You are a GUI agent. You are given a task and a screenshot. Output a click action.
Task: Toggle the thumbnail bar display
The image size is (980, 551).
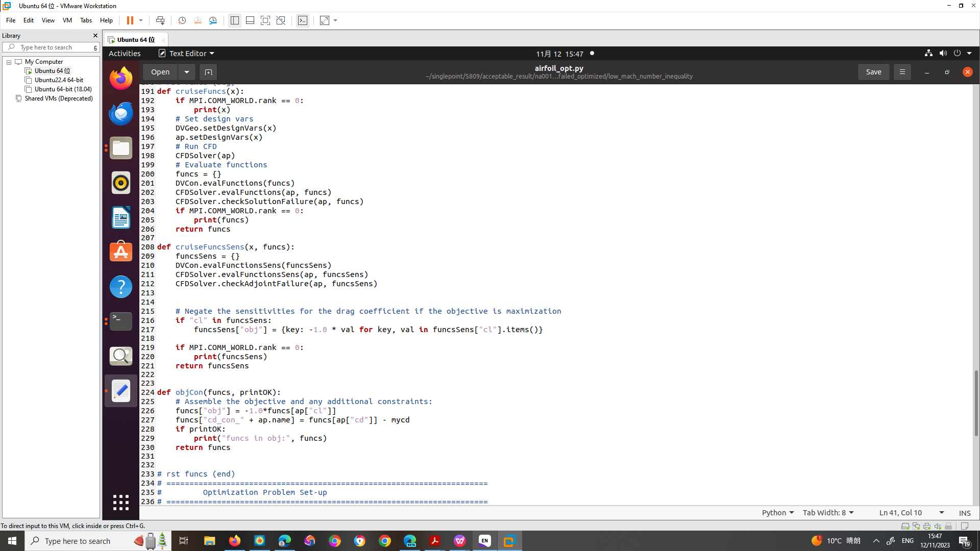tap(250, 20)
